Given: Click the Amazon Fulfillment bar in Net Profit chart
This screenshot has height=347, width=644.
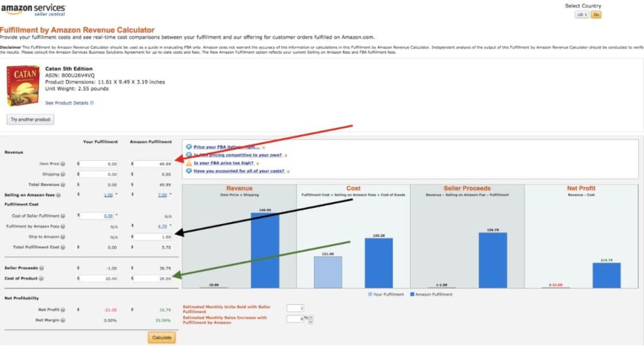Looking at the screenshot, I should (607, 276).
